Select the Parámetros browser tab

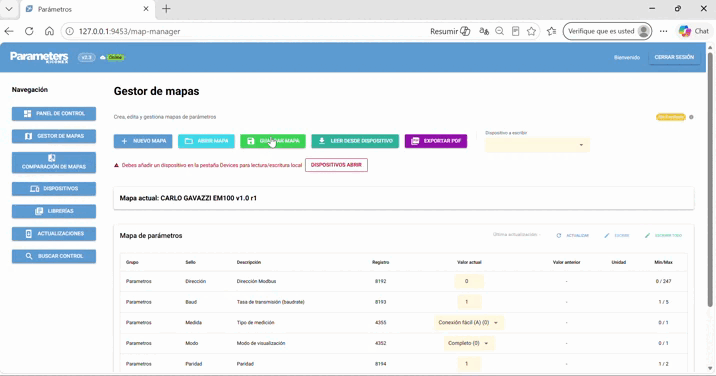pyautogui.click(x=87, y=9)
